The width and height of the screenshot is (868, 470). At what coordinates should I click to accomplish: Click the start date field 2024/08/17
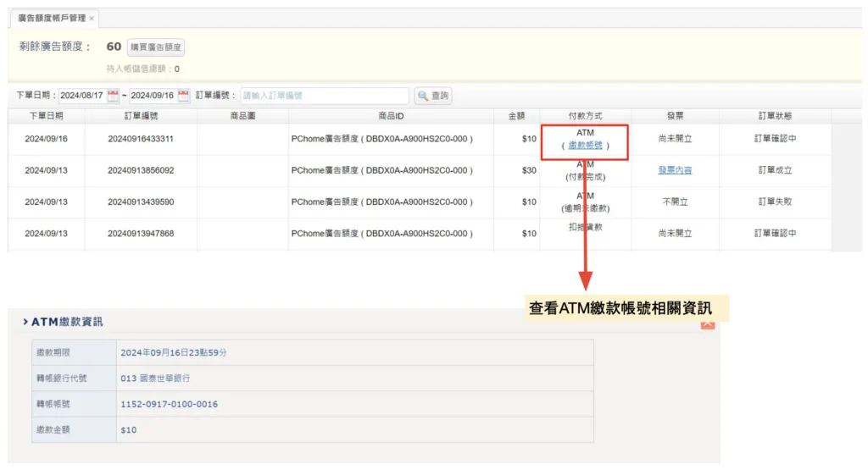[82, 96]
